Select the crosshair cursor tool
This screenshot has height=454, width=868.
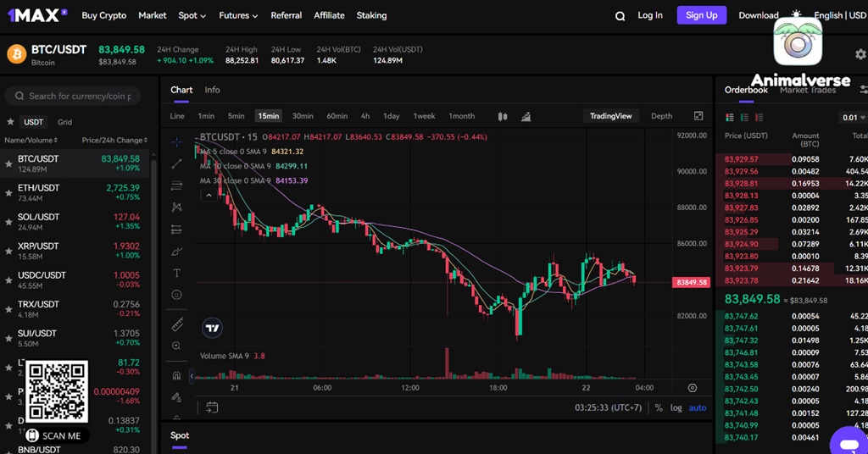coord(176,142)
